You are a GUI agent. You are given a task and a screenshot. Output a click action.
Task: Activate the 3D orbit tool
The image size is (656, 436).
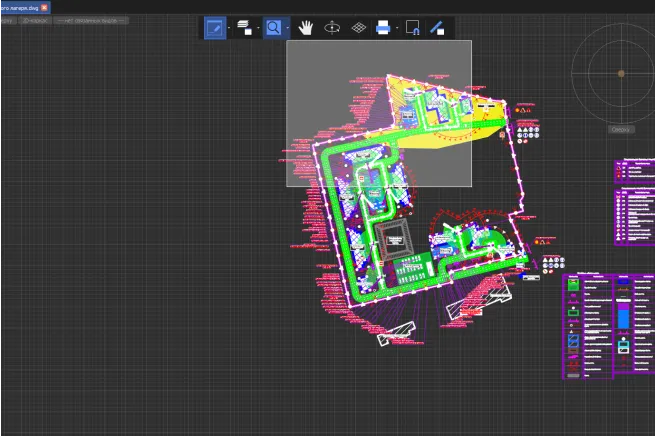332,28
